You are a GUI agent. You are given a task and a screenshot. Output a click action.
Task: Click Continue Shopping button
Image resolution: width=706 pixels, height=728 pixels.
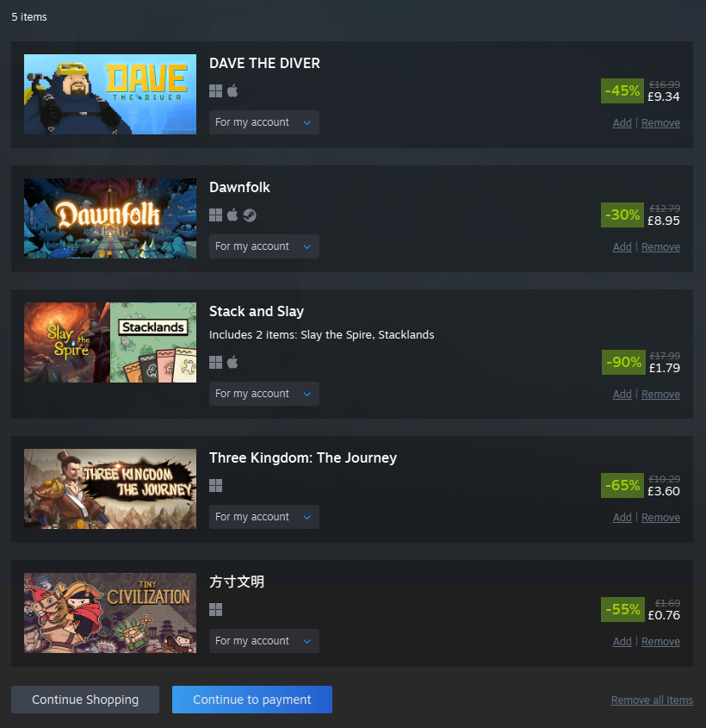pos(85,700)
